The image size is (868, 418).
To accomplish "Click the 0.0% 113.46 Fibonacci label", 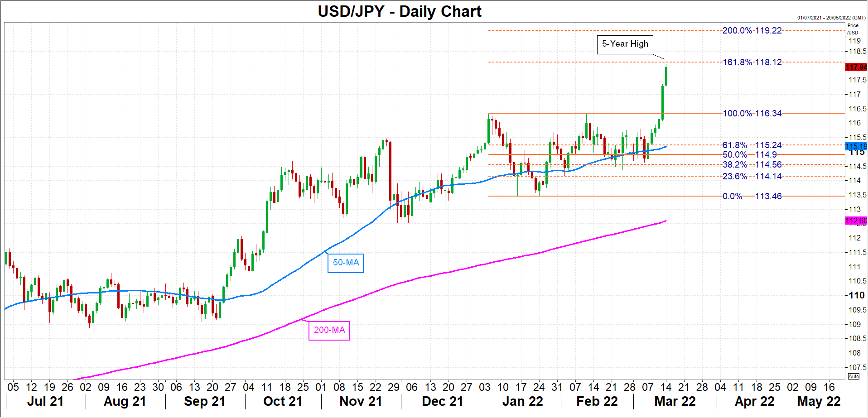I will (752, 196).
